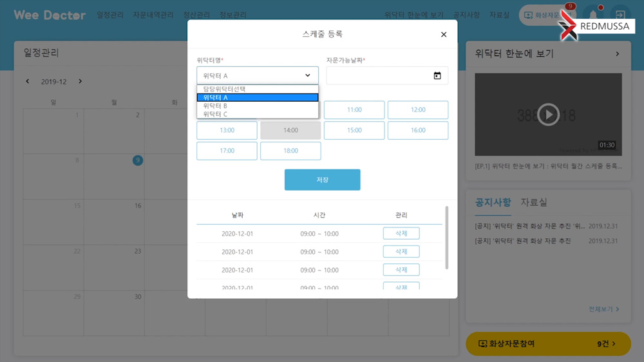This screenshot has height=362, width=644.
Task: Select 위닥터 A from list
Action: click(258, 97)
